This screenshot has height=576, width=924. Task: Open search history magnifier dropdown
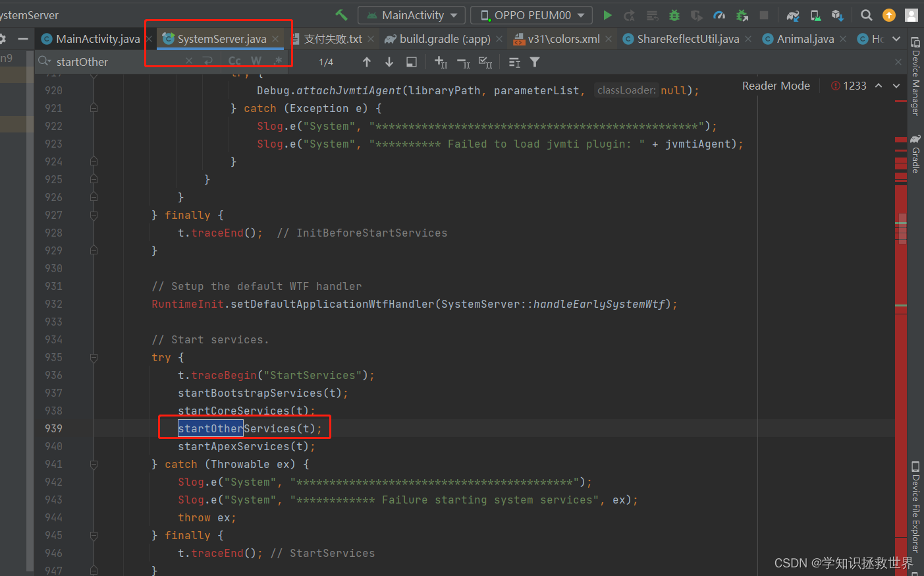[44, 61]
